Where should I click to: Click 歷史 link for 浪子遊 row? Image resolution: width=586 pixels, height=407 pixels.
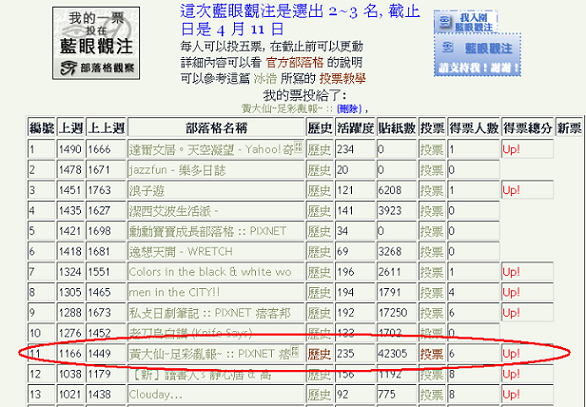320,191
